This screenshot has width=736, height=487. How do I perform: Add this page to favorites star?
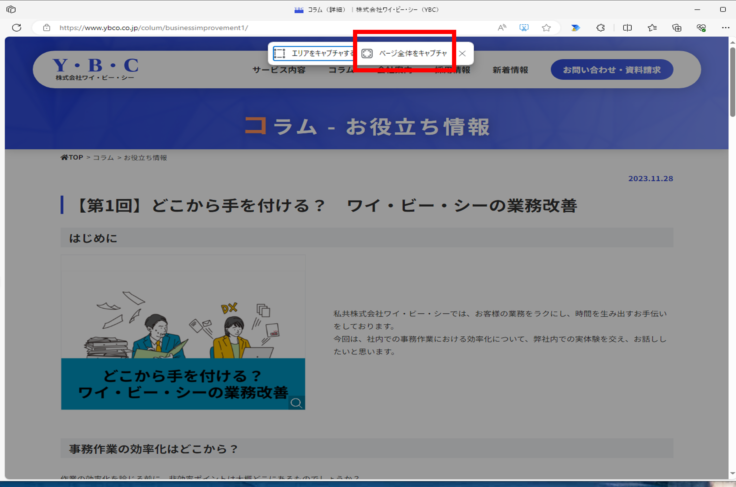pyautogui.click(x=546, y=28)
